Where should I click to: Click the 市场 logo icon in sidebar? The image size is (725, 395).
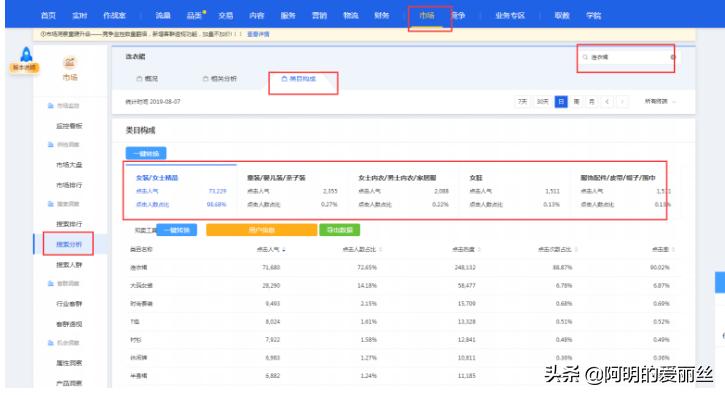(x=69, y=62)
